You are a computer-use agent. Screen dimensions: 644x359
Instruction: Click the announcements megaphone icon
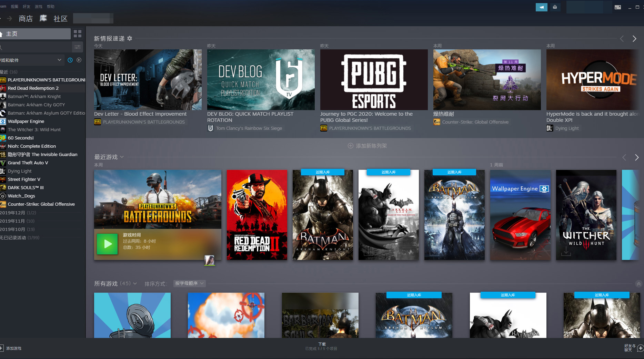(x=541, y=7)
